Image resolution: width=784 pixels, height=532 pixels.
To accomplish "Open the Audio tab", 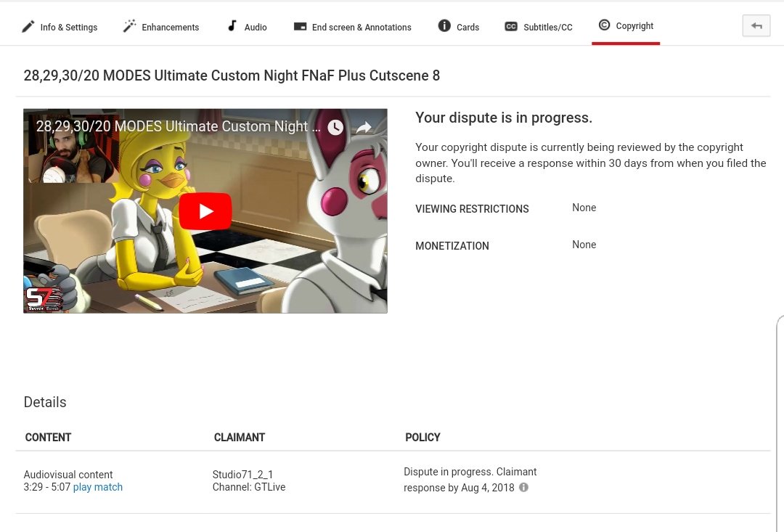I will [x=247, y=27].
